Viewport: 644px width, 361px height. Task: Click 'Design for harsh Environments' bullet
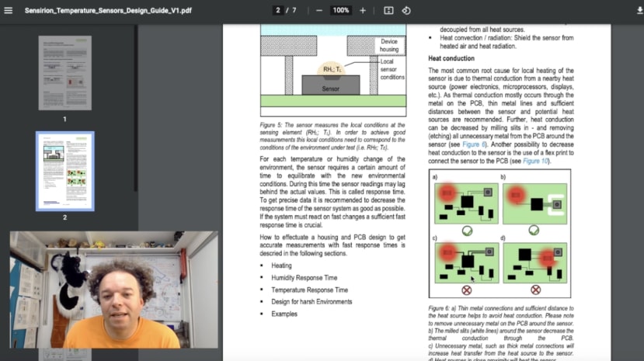point(312,301)
